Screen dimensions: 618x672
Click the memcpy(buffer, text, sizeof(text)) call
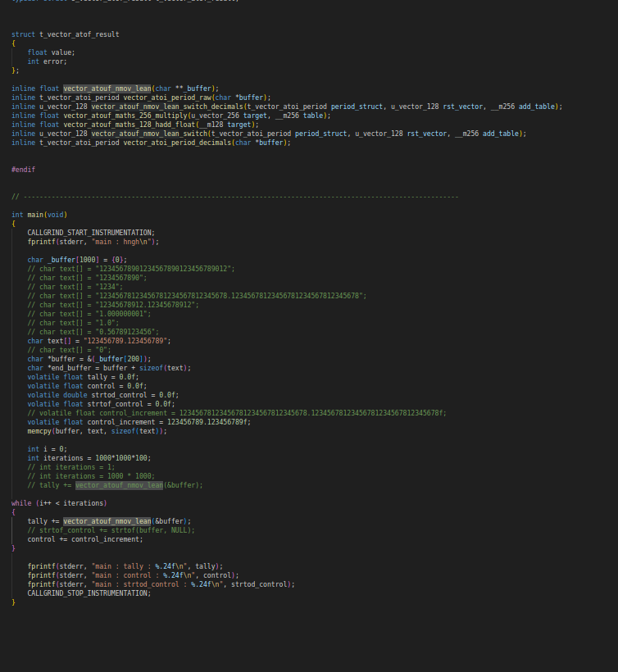[x=97, y=431]
